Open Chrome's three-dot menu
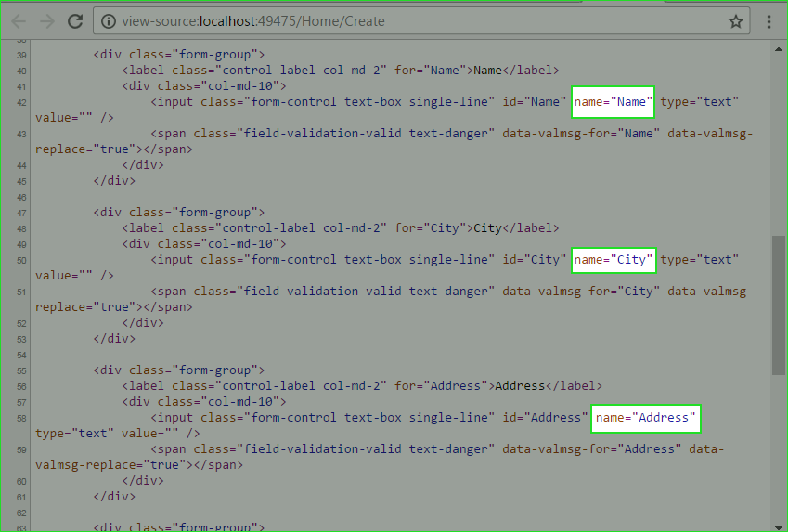The width and height of the screenshot is (788, 532). [x=769, y=21]
